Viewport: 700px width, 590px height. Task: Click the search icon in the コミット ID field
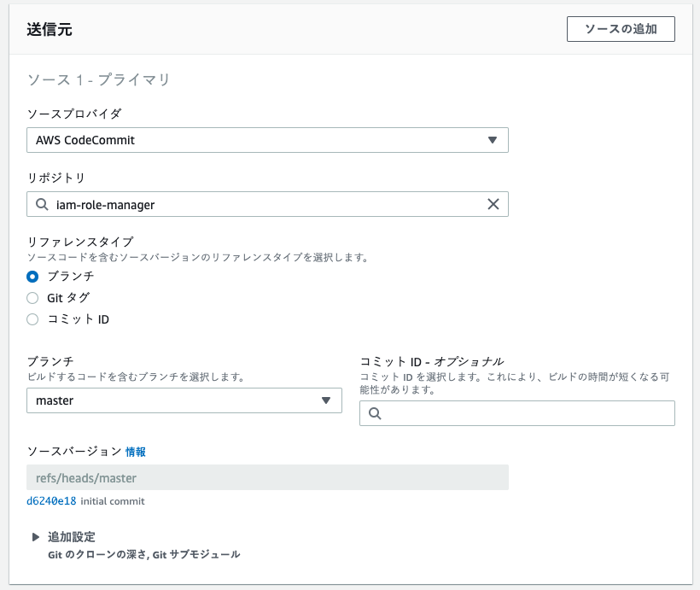pos(374,413)
